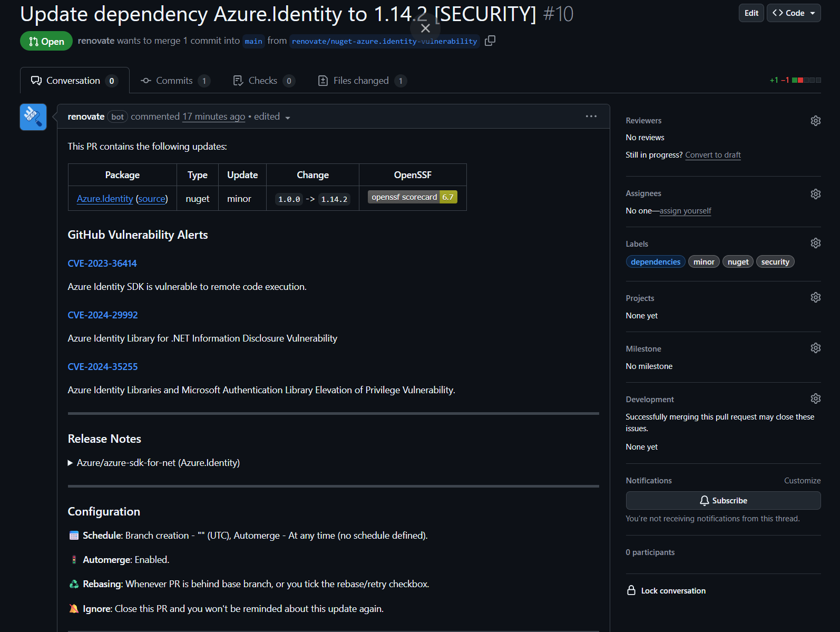Viewport: 840px width, 632px height.
Task: Click the diffstat color bar
Action: pos(806,80)
